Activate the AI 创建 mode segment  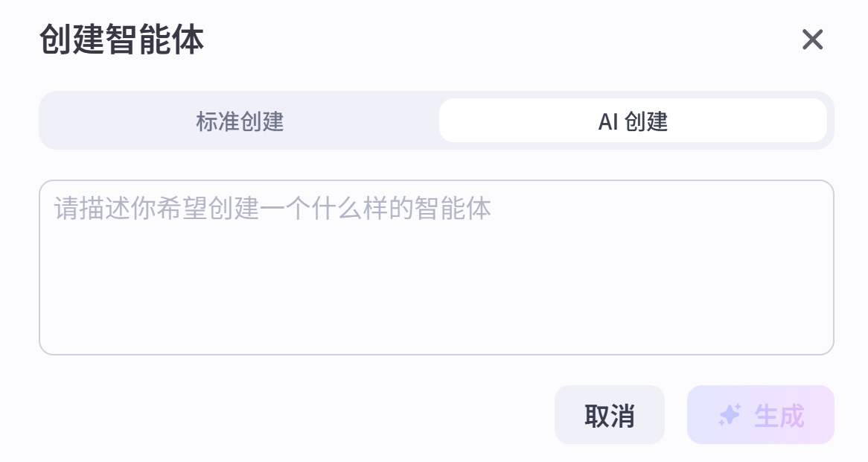coord(633,121)
